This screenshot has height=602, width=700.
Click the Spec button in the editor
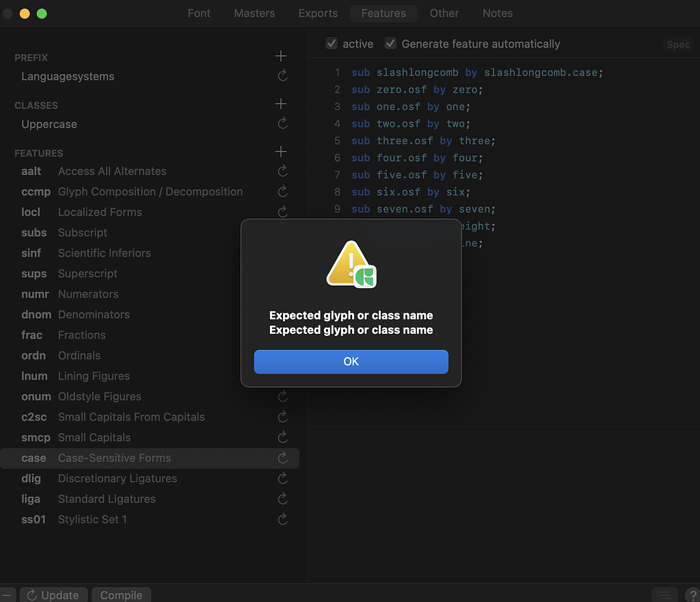click(678, 44)
